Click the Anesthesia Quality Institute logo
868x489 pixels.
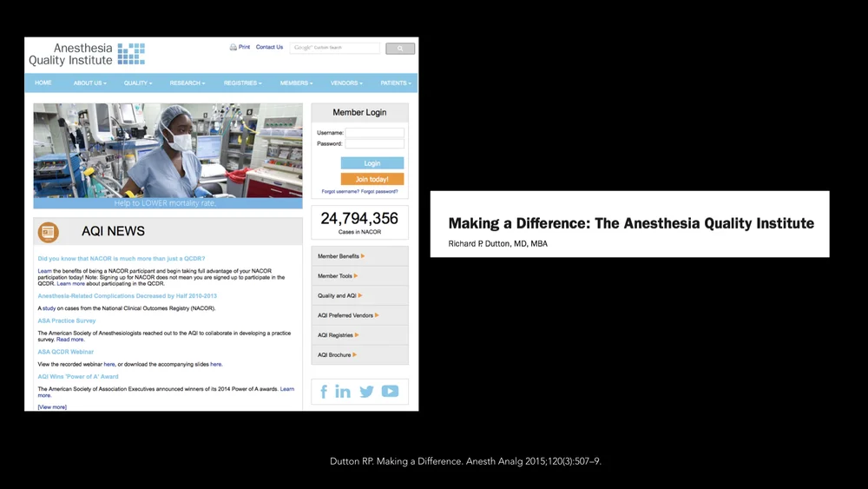click(x=87, y=54)
